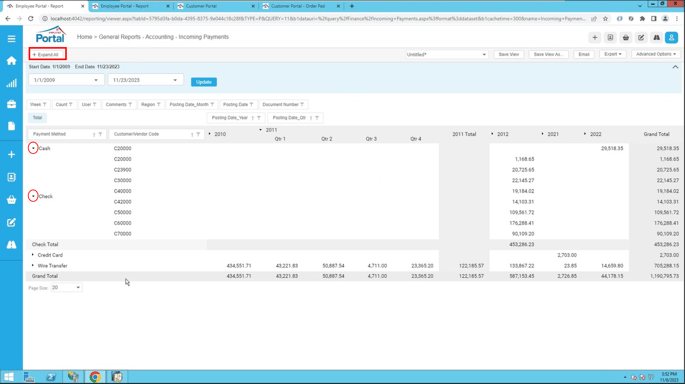
Task: Click the plus icon in the sidebar
Action: pos(11,155)
